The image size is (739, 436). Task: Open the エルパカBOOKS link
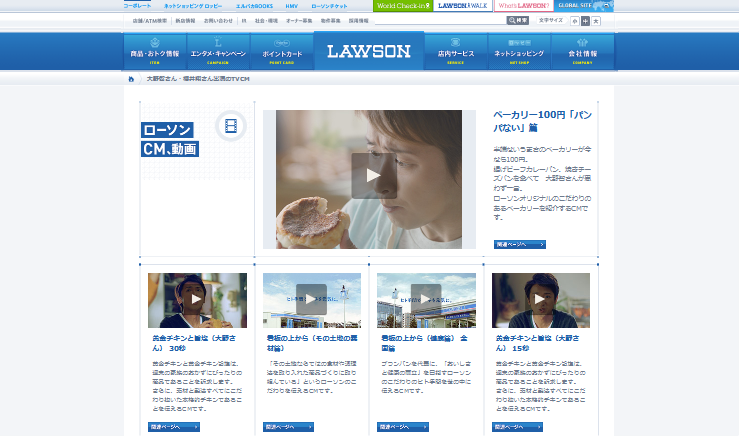pyautogui.click(x=254, y=6)
